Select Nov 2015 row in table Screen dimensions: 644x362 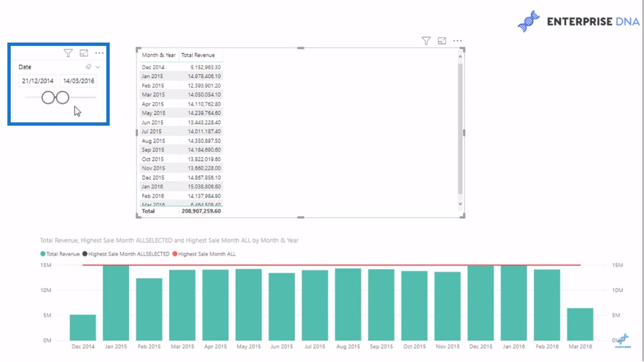(x=181, y=168)
